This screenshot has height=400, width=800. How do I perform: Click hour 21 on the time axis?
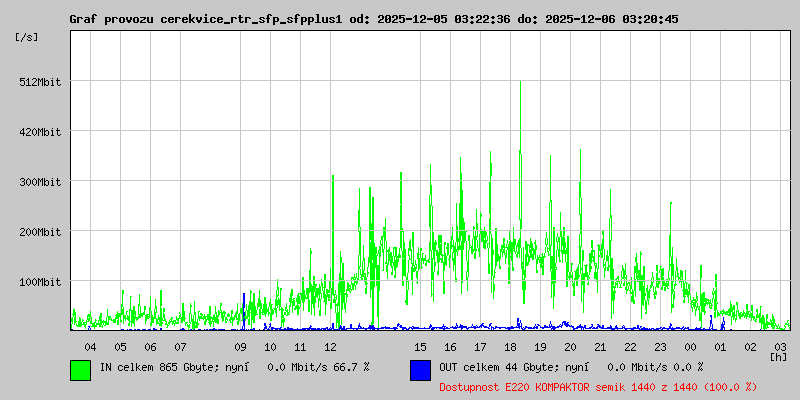[x=600, y=347]
